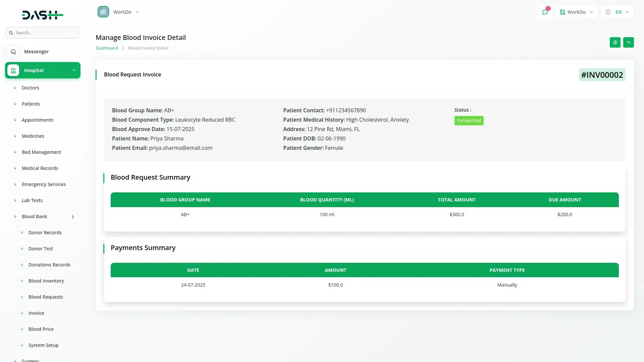Collapse the Hospital menu chevron

74,70
